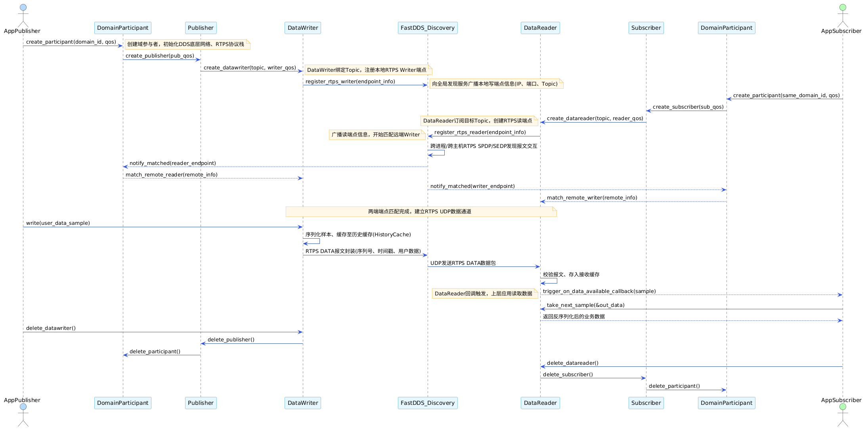Click the write(user_data_sample) message label
The image size is (868, 431).
point(58,223)
